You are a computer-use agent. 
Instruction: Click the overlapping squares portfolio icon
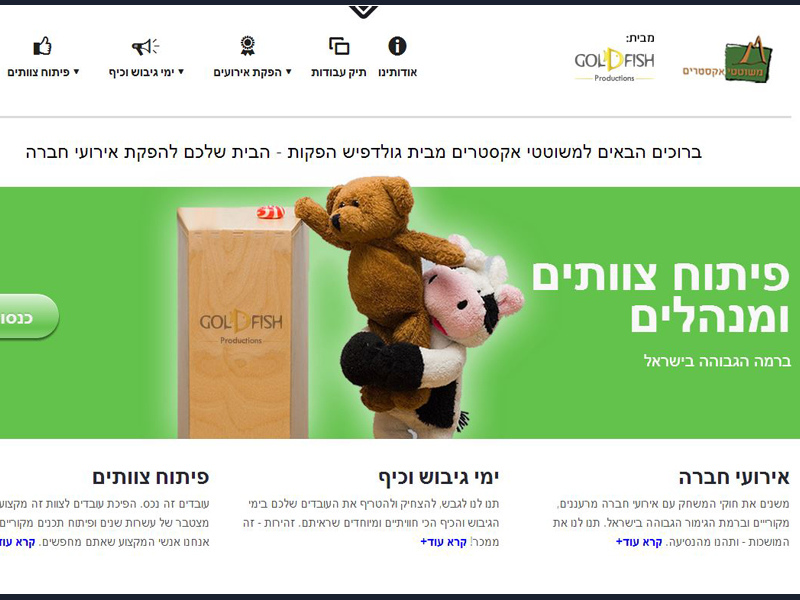pos(339,46)
